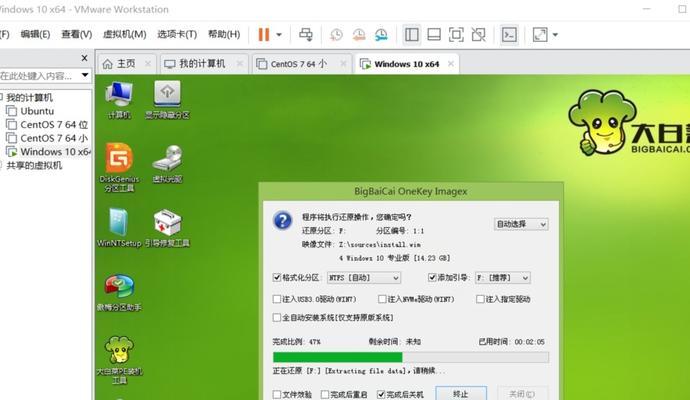
Task: Click the Unity mode toolbar icon
Action: pos(478,34)
